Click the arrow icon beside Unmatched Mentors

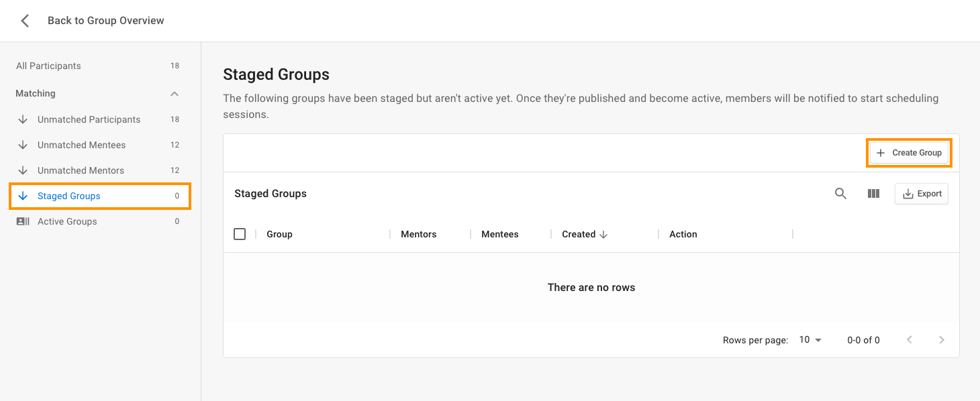tap(23, 170)
